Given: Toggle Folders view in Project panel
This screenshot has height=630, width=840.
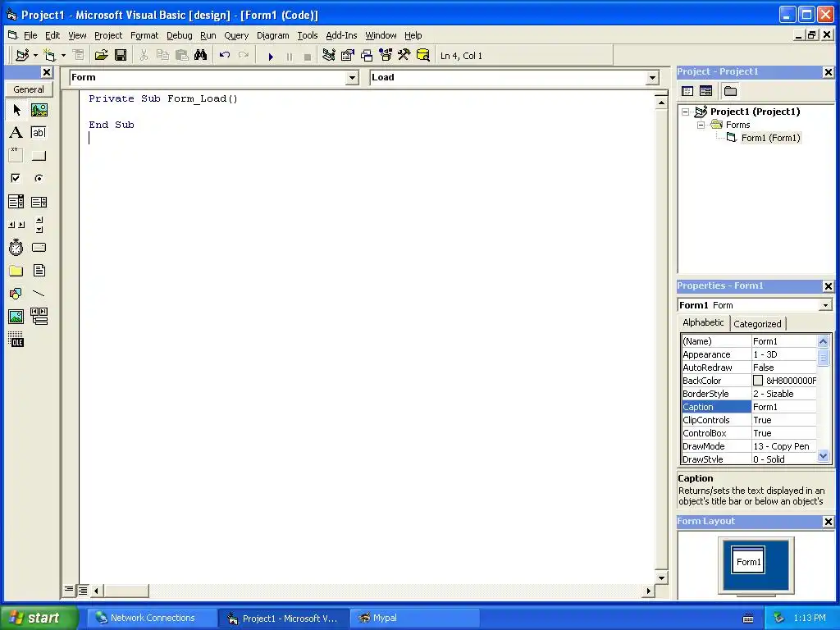Looking at the screenshot, I should point(730,91).
